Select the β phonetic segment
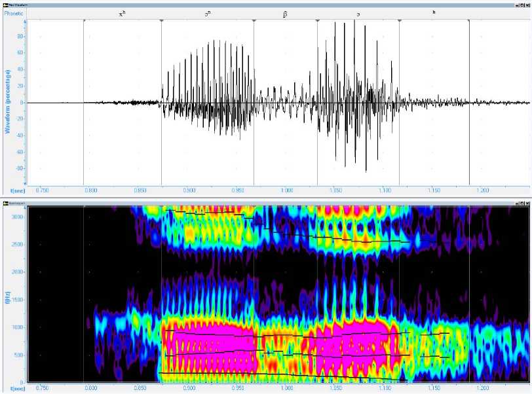532x394 pixels. (x=285, y=13)
